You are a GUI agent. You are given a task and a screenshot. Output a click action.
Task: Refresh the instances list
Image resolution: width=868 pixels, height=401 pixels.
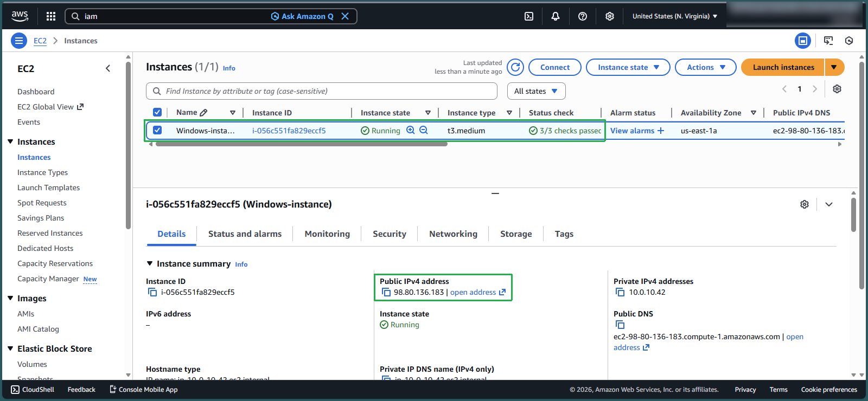point(515,67)
